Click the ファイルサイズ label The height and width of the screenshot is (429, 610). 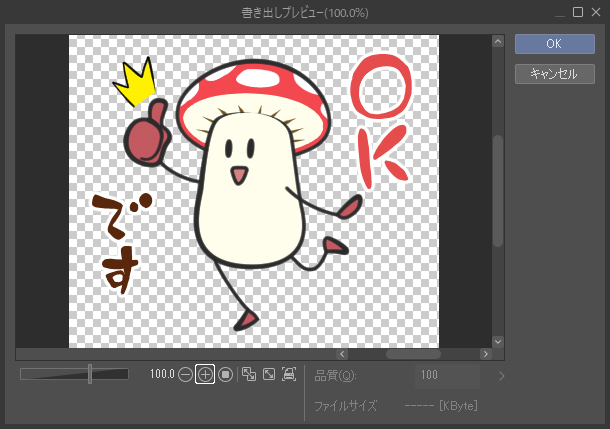click(345, 406)
